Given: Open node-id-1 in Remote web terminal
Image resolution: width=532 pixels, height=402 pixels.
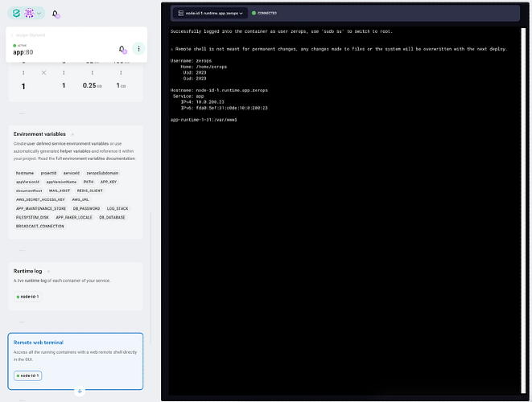Looking at the screenshot, I should pos(28,375).
